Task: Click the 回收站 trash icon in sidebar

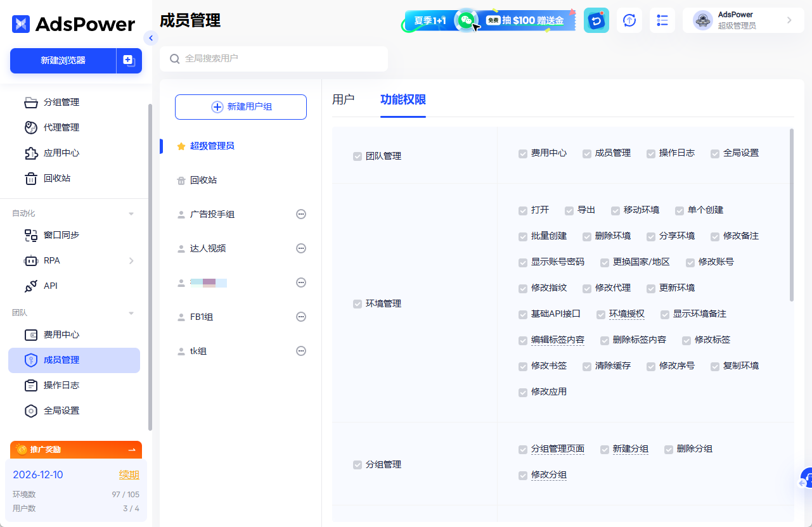Action: tap(31, 178)
